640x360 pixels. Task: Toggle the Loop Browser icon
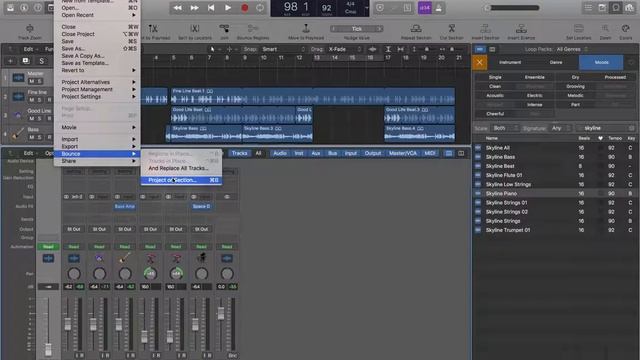616,8
